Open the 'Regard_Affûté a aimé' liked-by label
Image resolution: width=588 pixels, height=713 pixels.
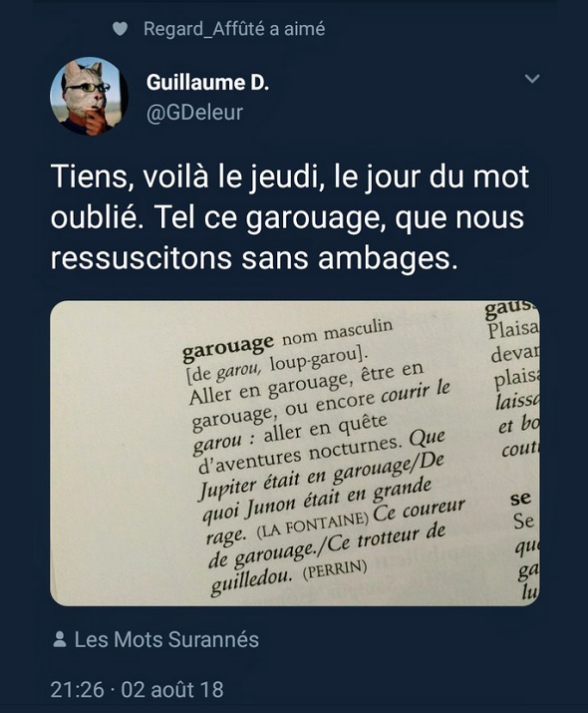(234, 29)
